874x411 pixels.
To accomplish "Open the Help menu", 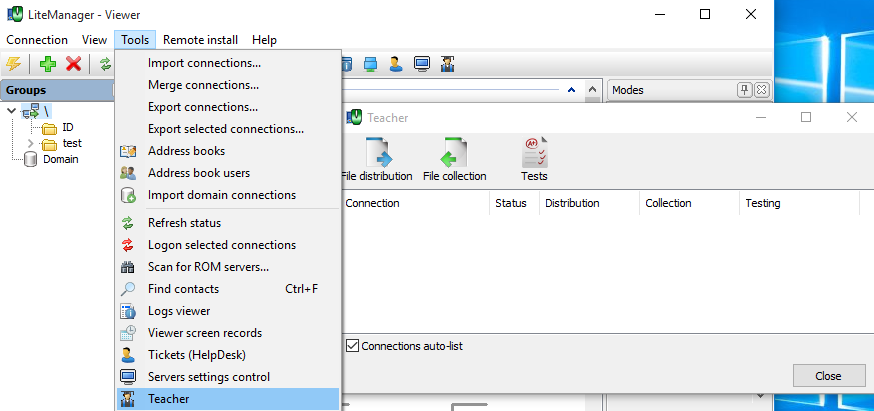I will (264, 40).
